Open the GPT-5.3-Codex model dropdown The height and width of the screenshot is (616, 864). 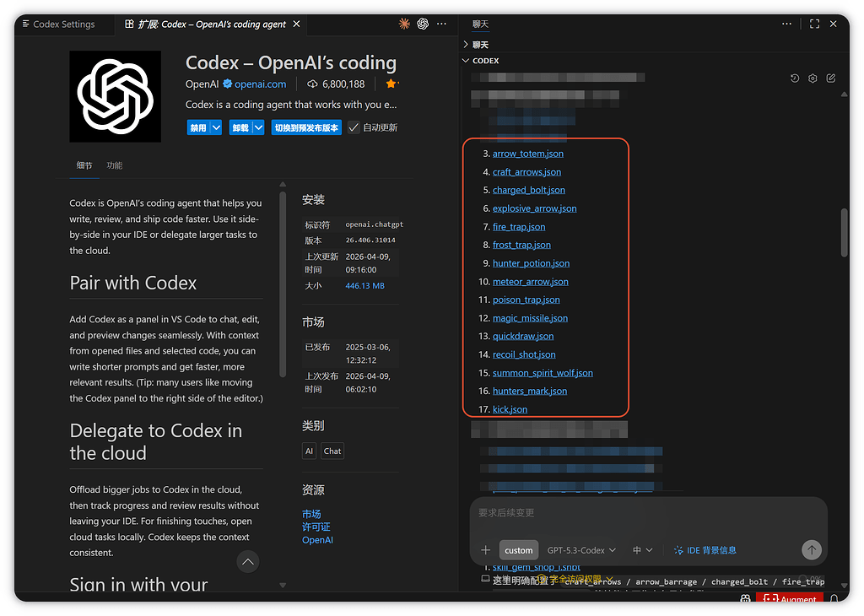coord(581,550)
